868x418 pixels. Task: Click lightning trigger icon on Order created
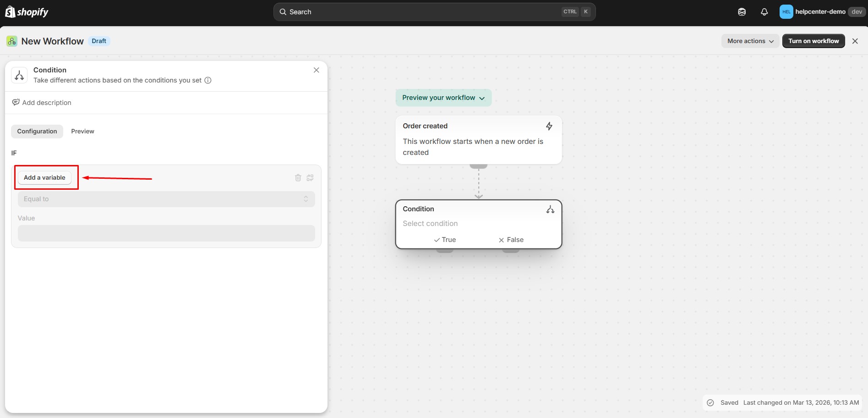click(549, 126)
